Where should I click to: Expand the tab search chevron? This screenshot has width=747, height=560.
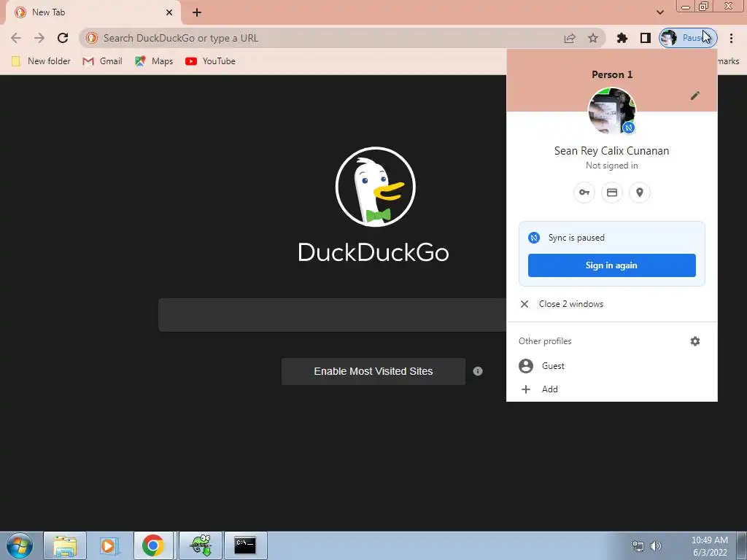click(659, 12)
